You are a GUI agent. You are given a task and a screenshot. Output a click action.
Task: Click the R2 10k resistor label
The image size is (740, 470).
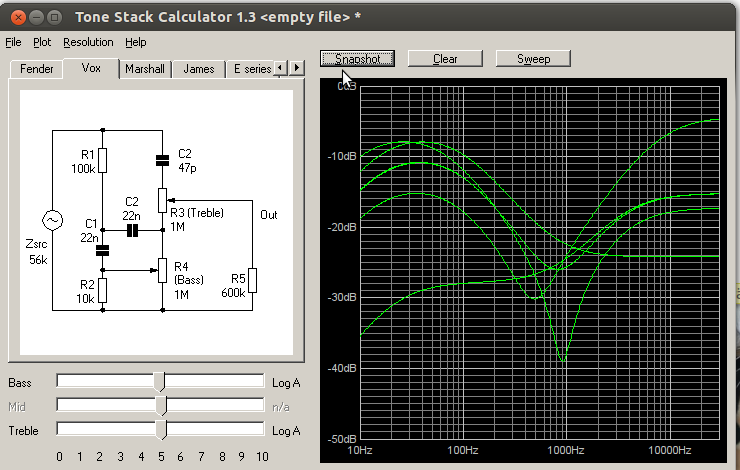86,291
